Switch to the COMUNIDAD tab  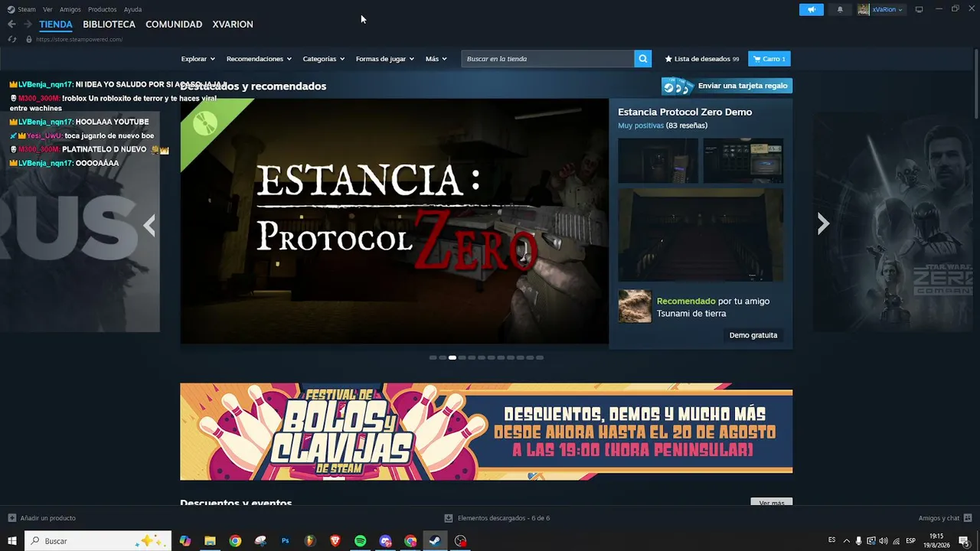[x=174, y=24]
